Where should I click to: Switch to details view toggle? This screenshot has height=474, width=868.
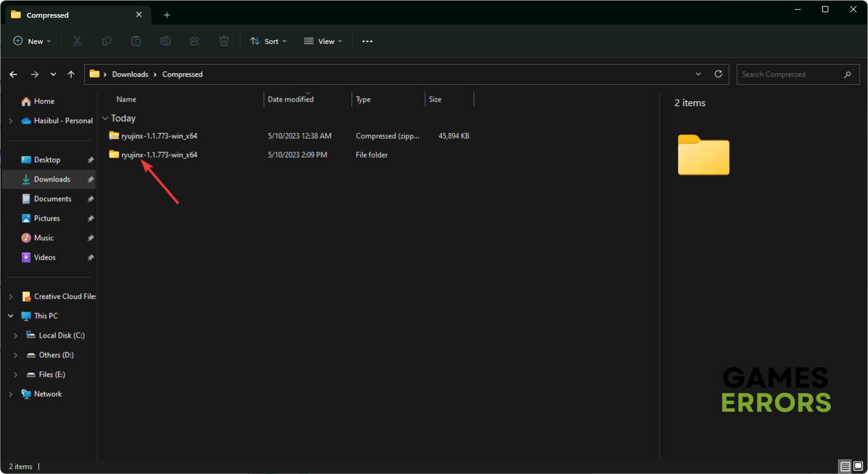(x=845, y=467)
